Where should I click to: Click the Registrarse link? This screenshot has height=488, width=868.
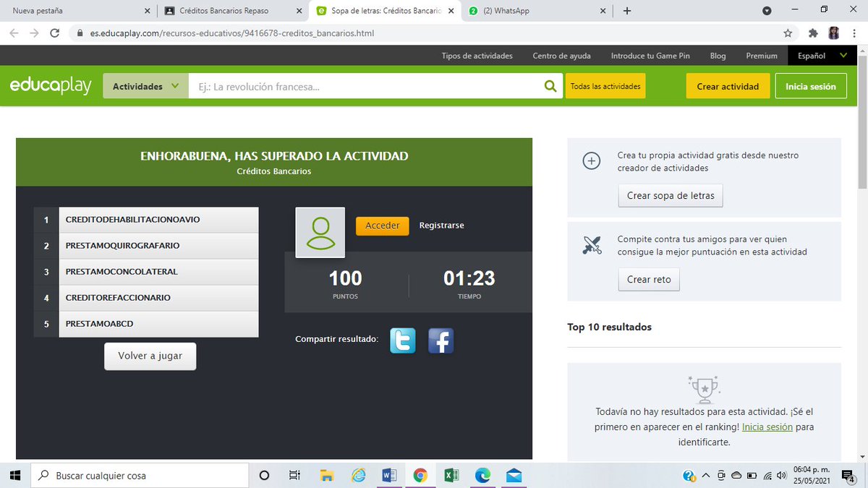(442, 226)
